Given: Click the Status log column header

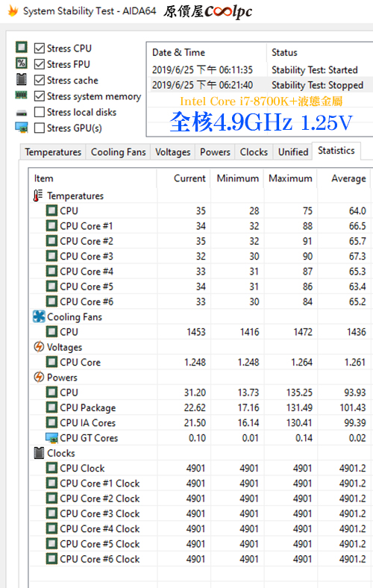Looking at the screenshot, I should pyautogui.click(x=320, y=52).
